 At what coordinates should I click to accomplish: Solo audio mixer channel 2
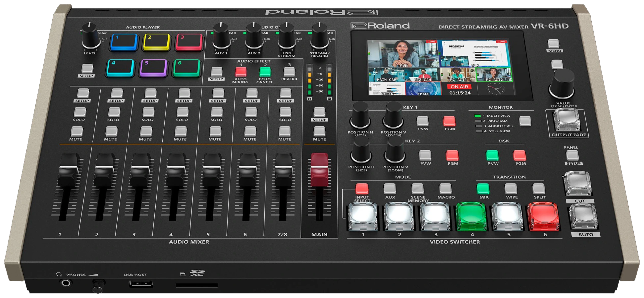coord(114,112)
